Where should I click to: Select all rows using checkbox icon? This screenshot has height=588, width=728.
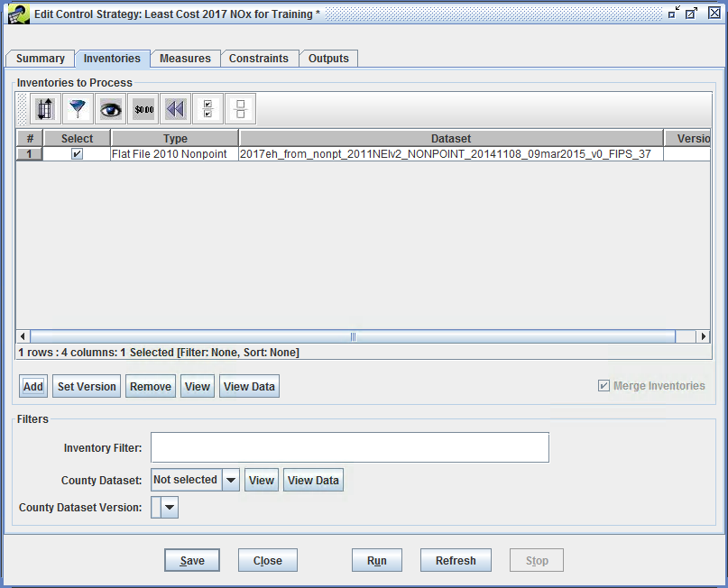[207, 108]
